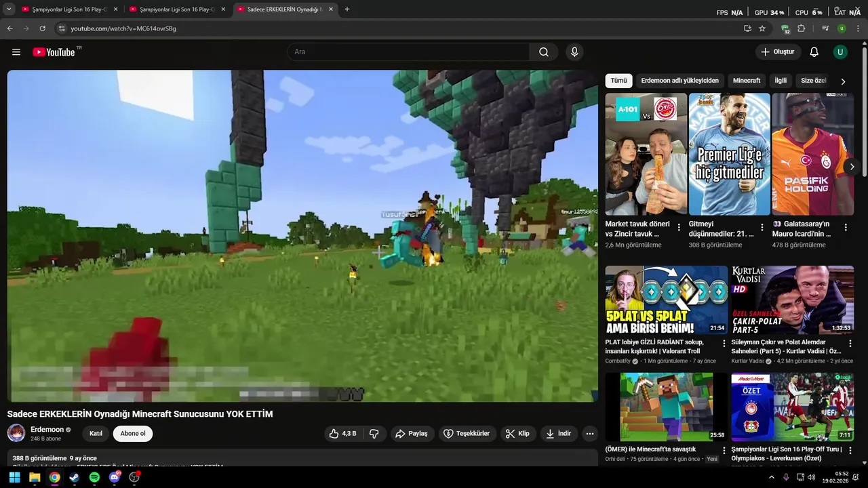Open Chrome media controls icon

click(825, 28)
